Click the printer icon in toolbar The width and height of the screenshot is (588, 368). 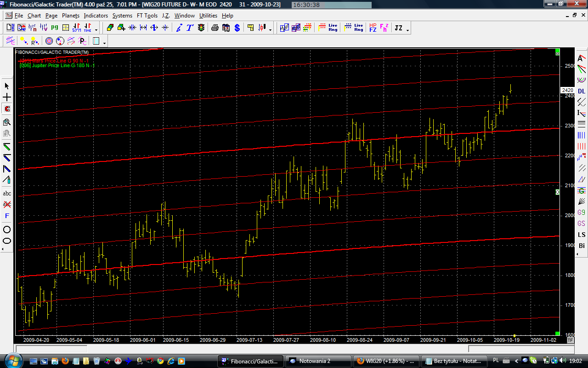[215, 28]
